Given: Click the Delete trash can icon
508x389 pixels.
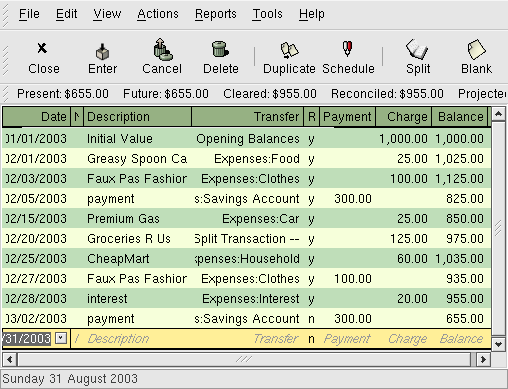Looking at the screenshot, I should pyautogui.click(x=220, y=49).
